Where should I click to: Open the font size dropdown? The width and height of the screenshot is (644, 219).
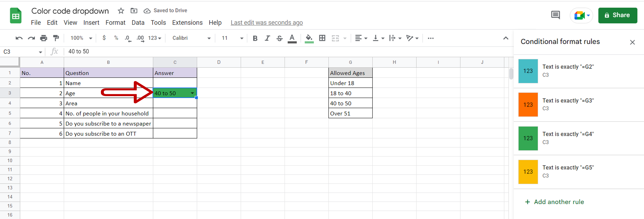(x=241, y=38)
